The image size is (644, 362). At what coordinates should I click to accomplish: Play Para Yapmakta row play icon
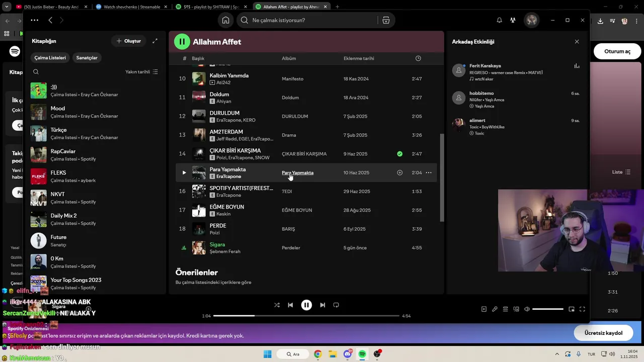184,172
